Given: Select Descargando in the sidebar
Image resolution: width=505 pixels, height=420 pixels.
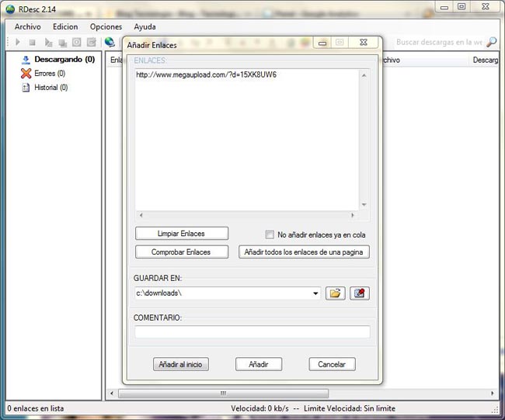Looking at the screenshot, I should [x=64, y=59].
